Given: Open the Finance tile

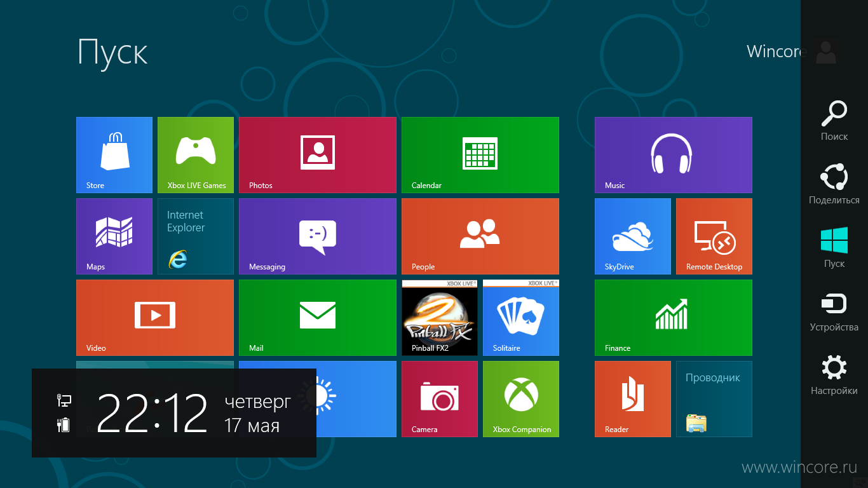Looking at the screenshot, I should (x=674, y=318).
